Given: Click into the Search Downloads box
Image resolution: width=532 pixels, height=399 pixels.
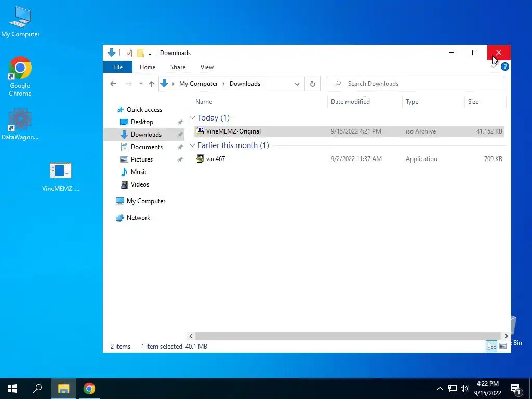Looking at the screenshot, I should click(415, 84).
